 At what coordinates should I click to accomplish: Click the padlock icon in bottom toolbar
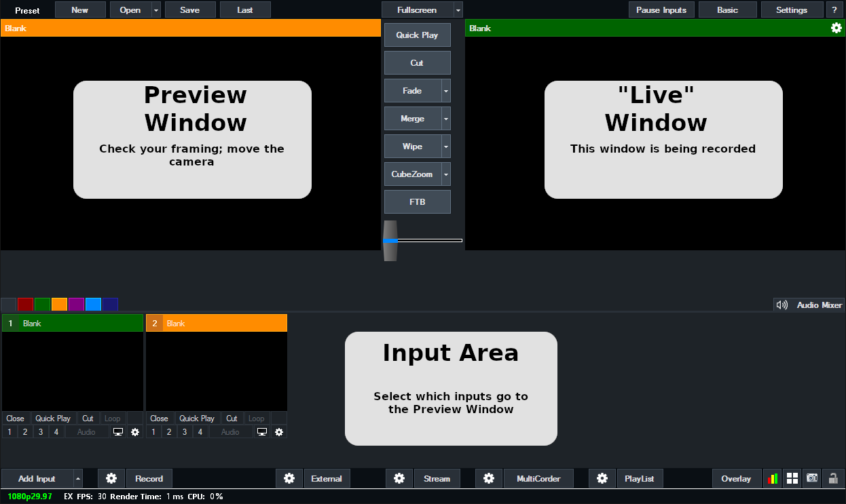click(833, 478)
